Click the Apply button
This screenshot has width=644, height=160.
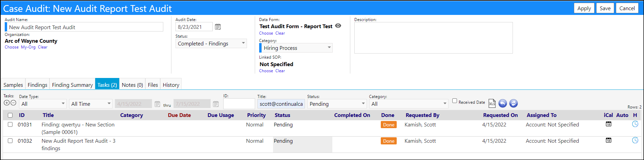(584, 8)
